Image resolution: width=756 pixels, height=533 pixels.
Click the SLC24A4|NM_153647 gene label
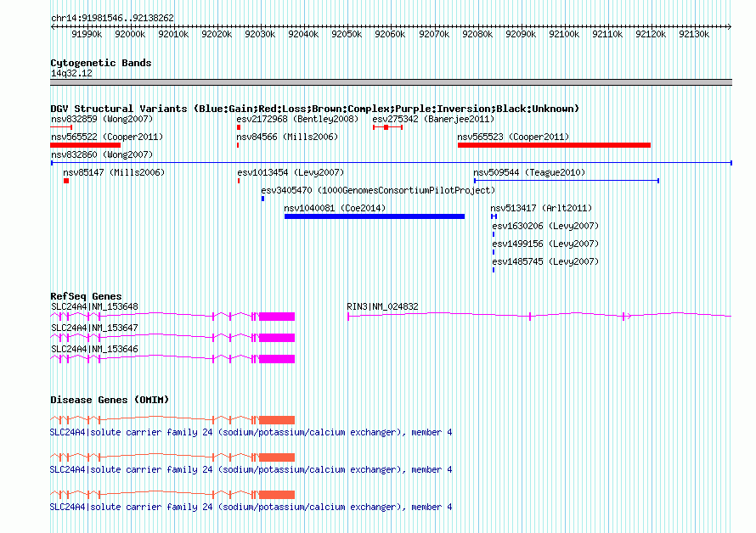[x=94, y=328]
